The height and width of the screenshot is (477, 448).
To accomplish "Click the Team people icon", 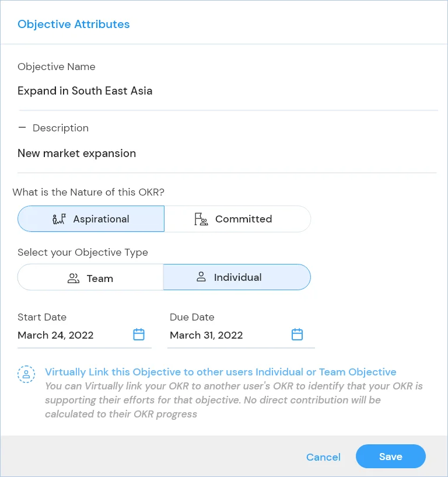I will [x=73, y=278].
